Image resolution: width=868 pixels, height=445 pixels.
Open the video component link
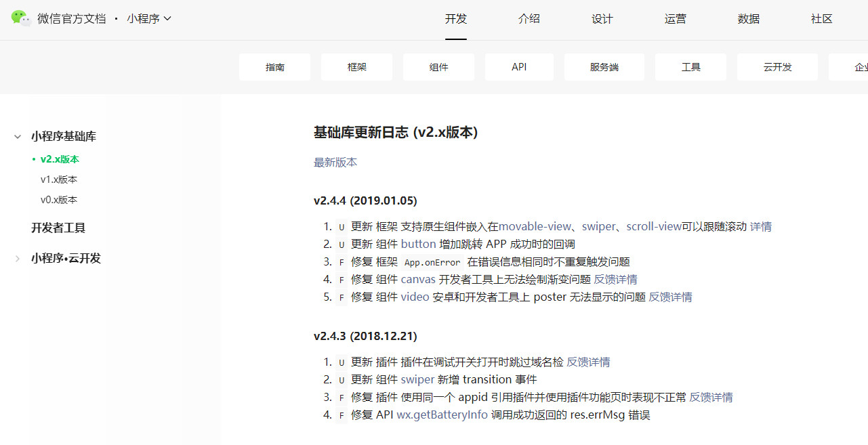point(415,297)
